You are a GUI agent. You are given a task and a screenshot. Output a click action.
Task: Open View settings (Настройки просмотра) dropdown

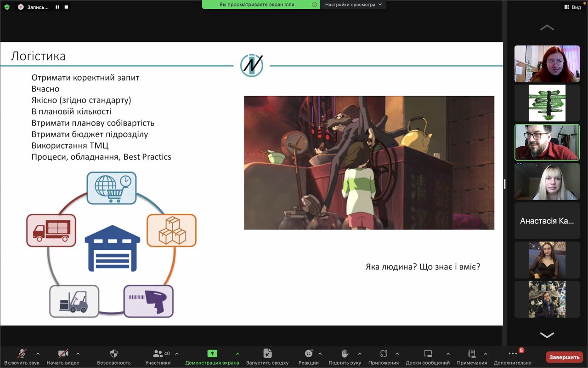tap(353, 5)
